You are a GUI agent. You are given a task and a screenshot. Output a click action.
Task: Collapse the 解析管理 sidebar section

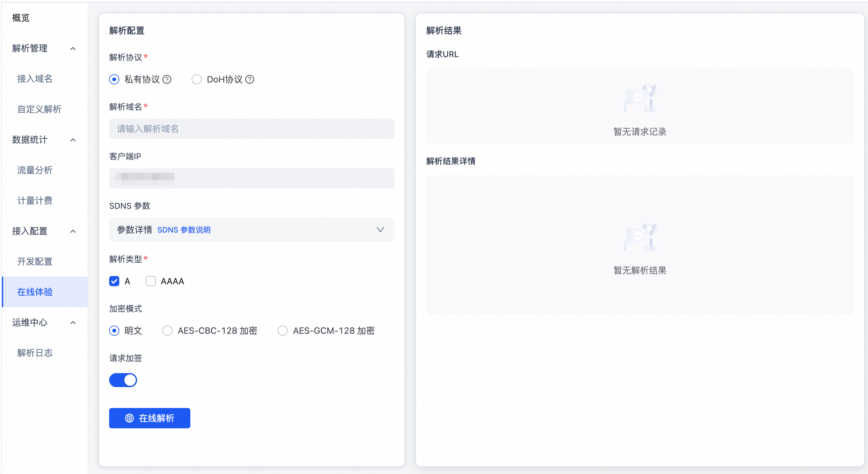click(73, 49)
